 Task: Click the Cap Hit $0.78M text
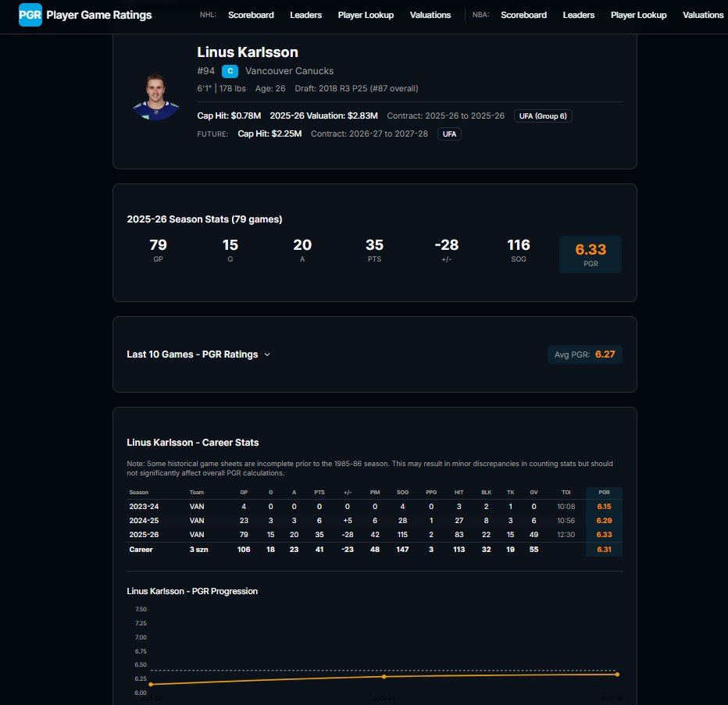(229, 116)
